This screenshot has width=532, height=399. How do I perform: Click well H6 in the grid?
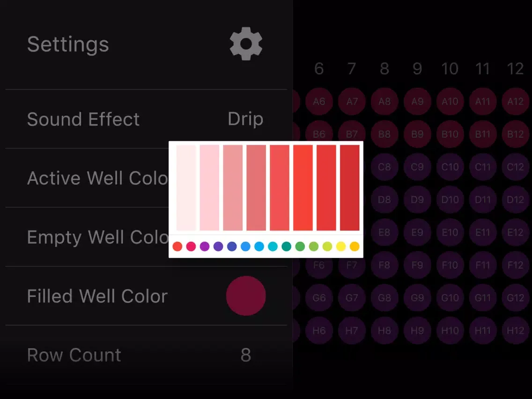319,331
